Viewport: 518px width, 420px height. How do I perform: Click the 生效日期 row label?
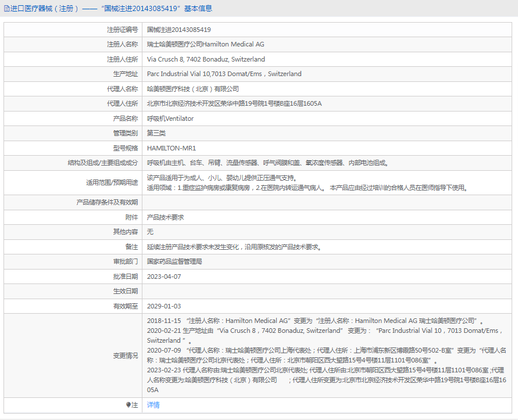(x=126, y=291)
